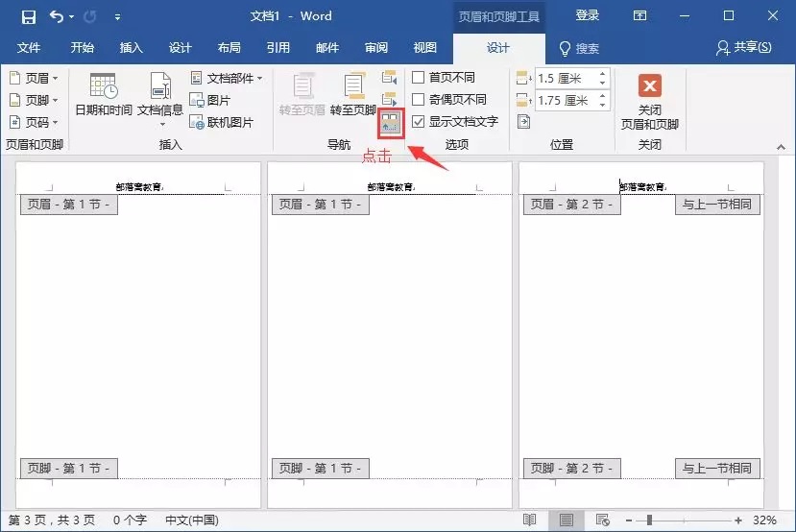Switch to Print Layout view icon

pos(566,520)
